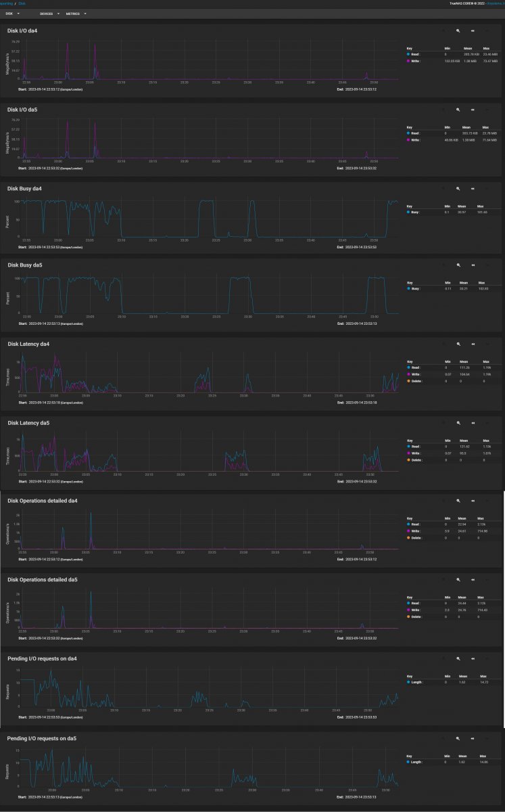505x812 pixels.
Task: Click zoom-out magnifier on Disk Operations detailed da4
Action: pyautogui.click(x=458, y=501)
